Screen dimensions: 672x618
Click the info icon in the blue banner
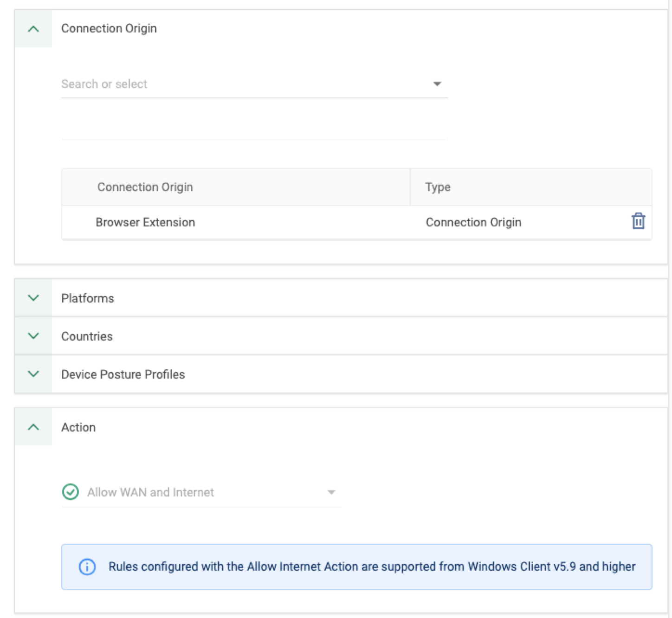tap(86, 566)
